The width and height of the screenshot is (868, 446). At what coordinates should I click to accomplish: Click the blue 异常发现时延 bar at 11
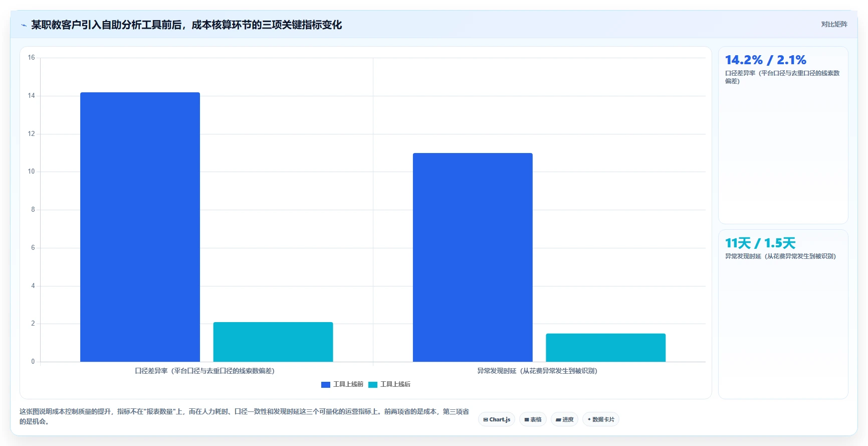click(473, 257)
